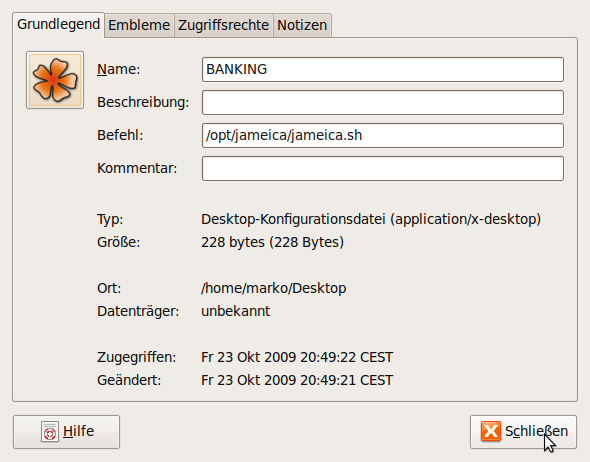Click the Befehl field with jameica.sh path
This screenshot has height=462, width=590.
(383, 135)
